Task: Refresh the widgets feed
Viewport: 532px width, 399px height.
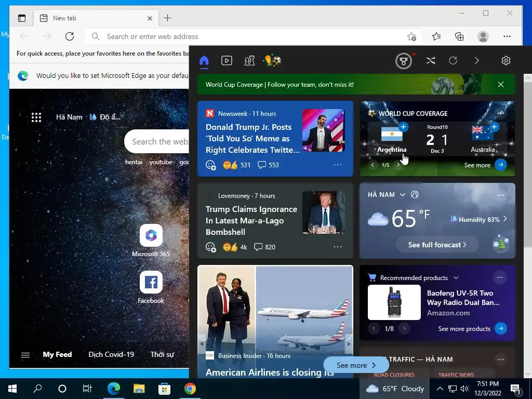Action: (453, 61)
